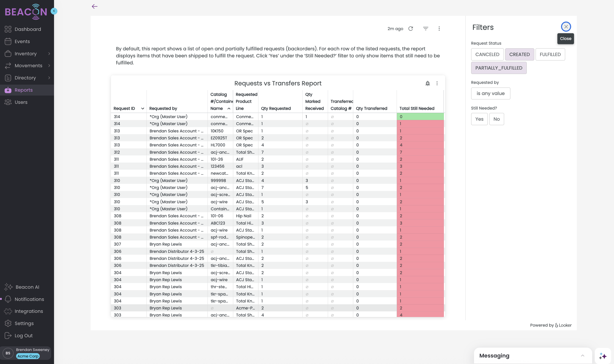This screenshot has width=614, height=364.
Task: Open the tile three-dot menu
Action: point(437,83)
